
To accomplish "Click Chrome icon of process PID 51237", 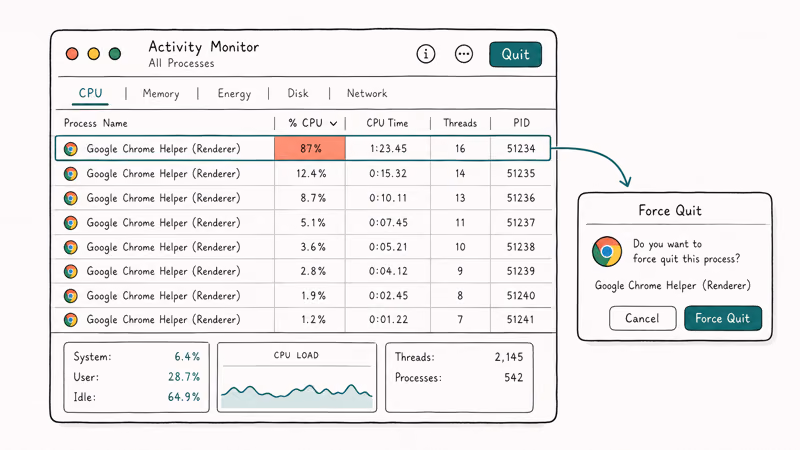I will tap(70, 222).
